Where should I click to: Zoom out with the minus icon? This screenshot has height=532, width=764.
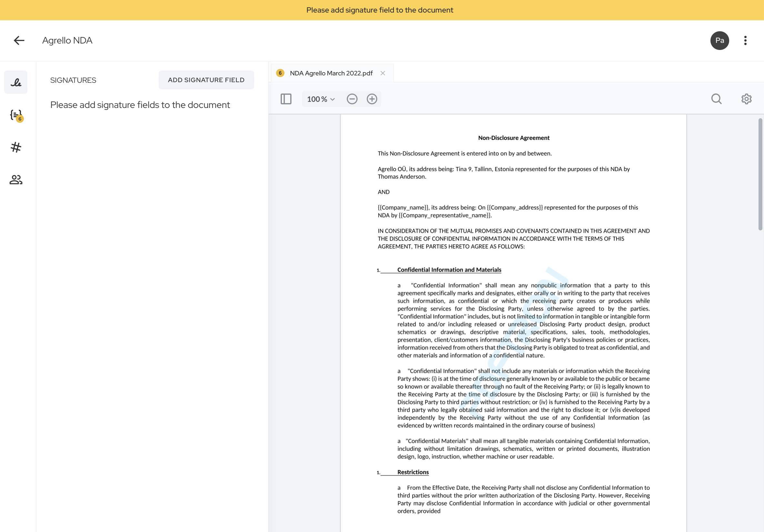352,99
